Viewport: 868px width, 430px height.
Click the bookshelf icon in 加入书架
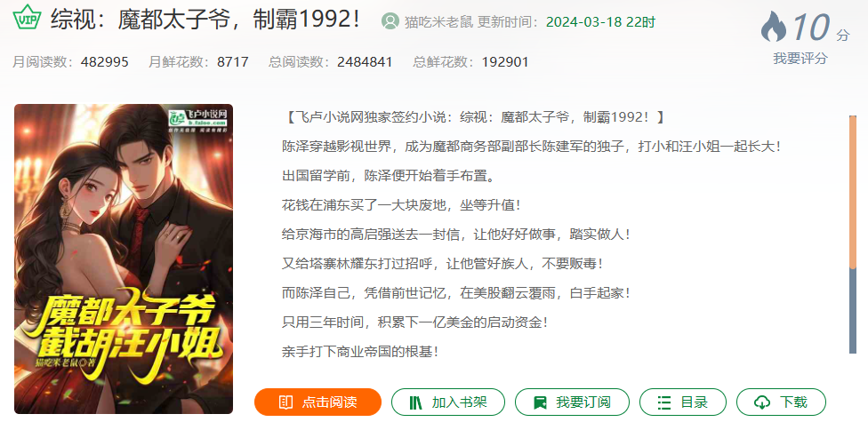415,402
